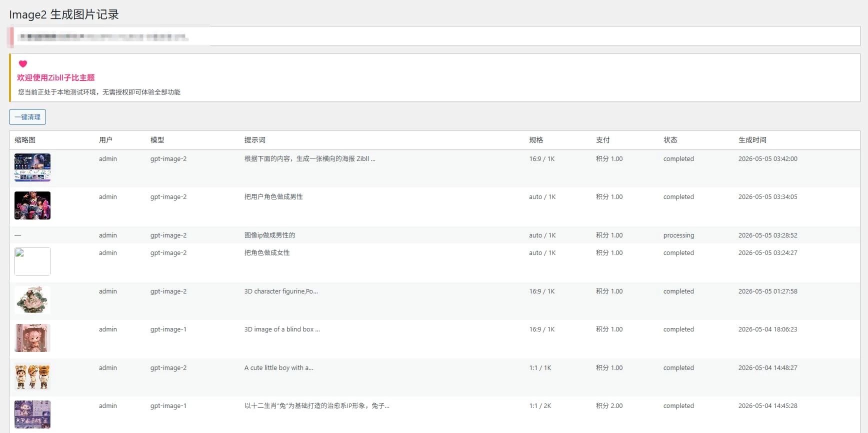Select the 用户 column header
This screenshot has height=433, width=868.
click(x=105, y=140)
